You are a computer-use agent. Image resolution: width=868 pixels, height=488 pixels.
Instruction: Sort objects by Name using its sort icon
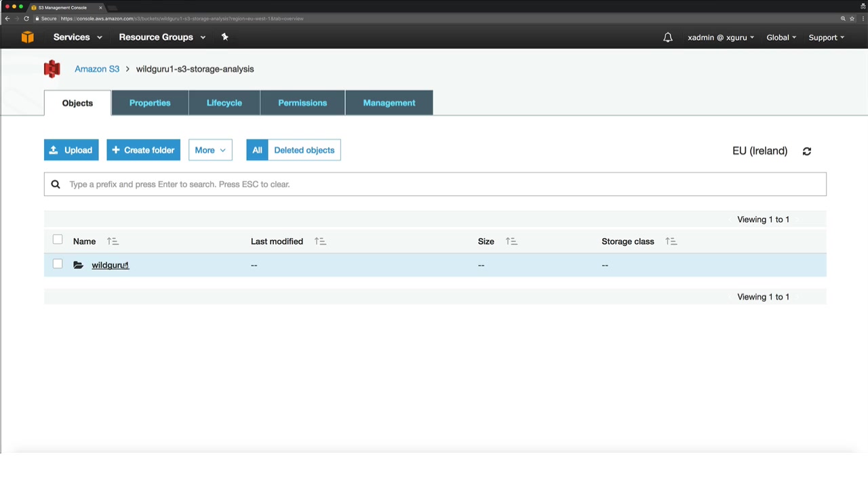click(113, 241)
